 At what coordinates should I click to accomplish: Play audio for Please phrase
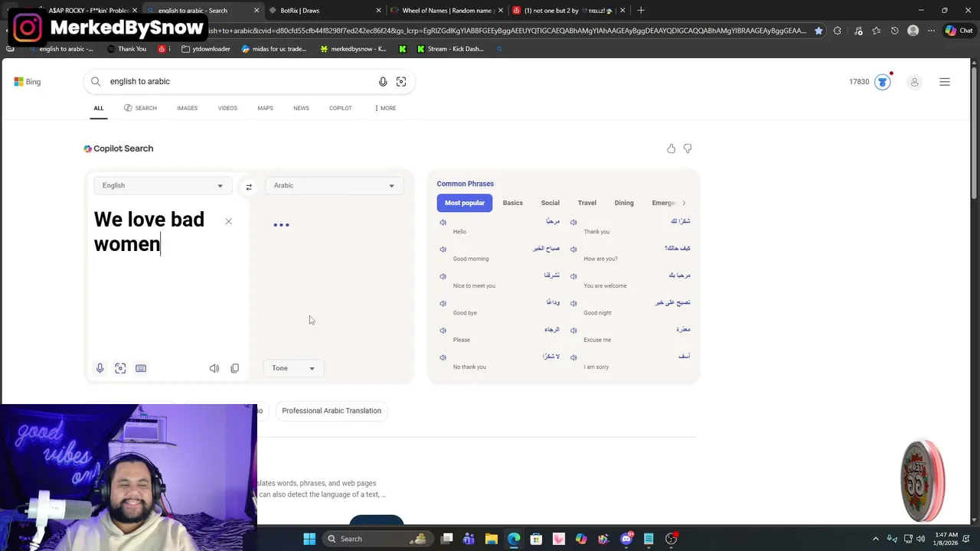pos(443,331)
